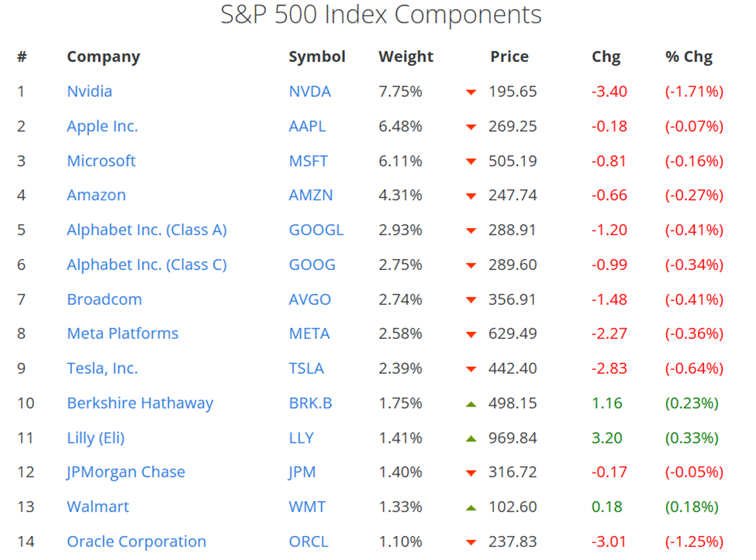Click the red down arrow for Oracle
Screen dimensions: 756x560
pyautogui.click(x=471, y=542)
